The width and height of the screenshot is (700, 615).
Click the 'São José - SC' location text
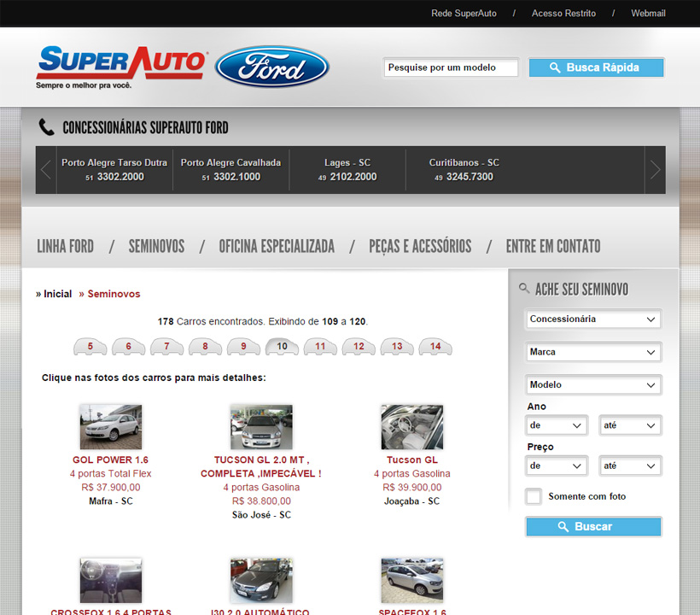(261, 515)
